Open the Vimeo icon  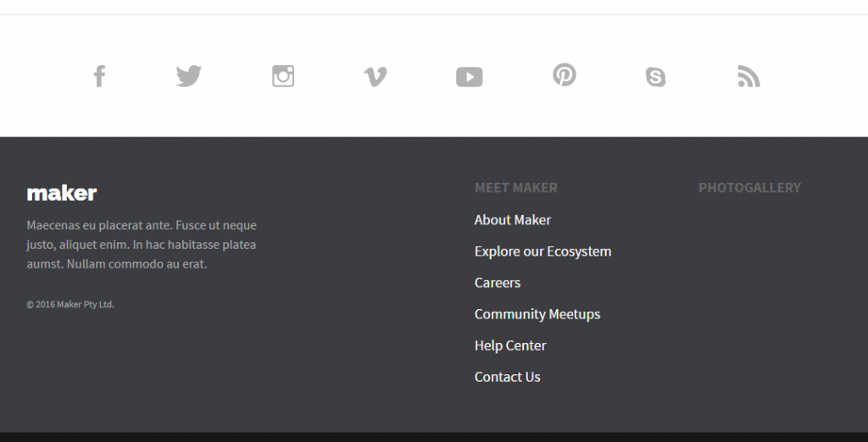[376, 76]
